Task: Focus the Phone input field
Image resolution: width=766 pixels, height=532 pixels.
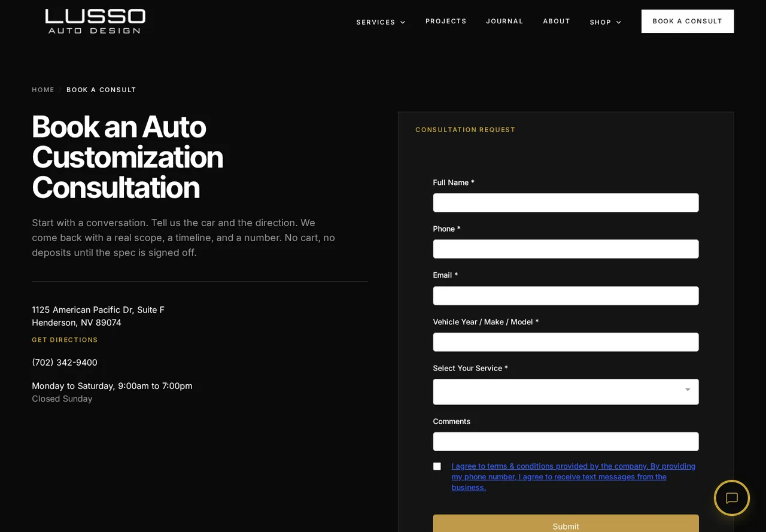Action: 566,249
